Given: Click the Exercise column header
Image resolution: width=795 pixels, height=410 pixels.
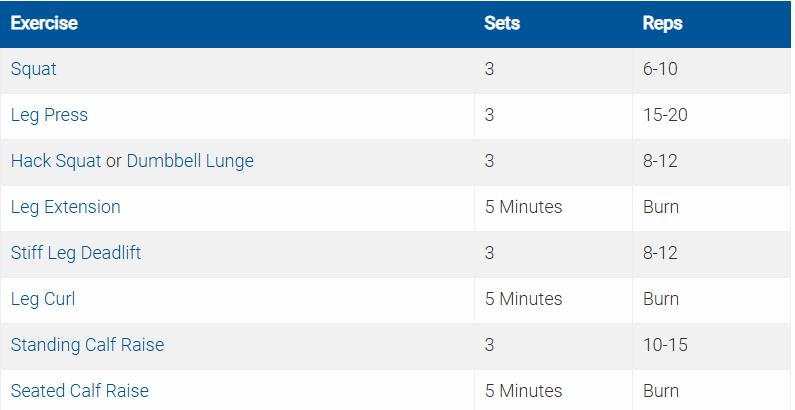Looking at the screenshot, I should coord(44,23).
